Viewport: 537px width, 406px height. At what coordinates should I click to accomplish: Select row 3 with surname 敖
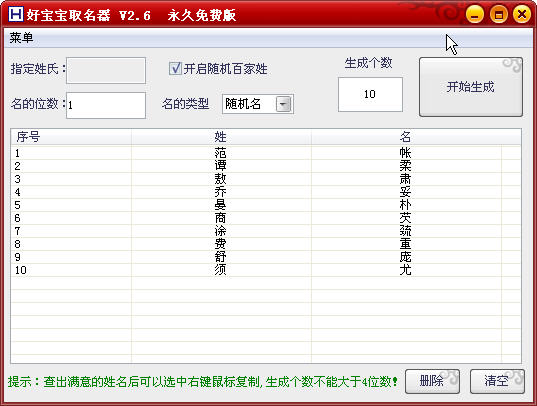266,179
